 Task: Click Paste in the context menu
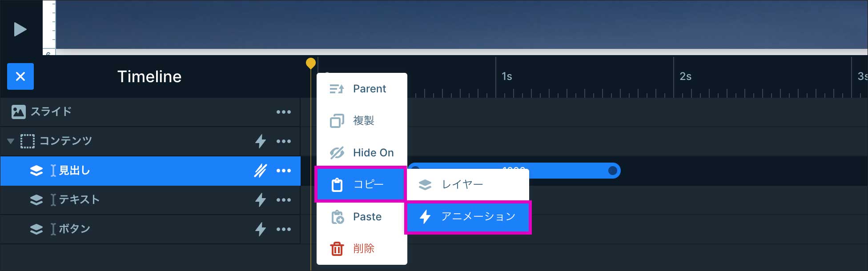tap(361, 217)
